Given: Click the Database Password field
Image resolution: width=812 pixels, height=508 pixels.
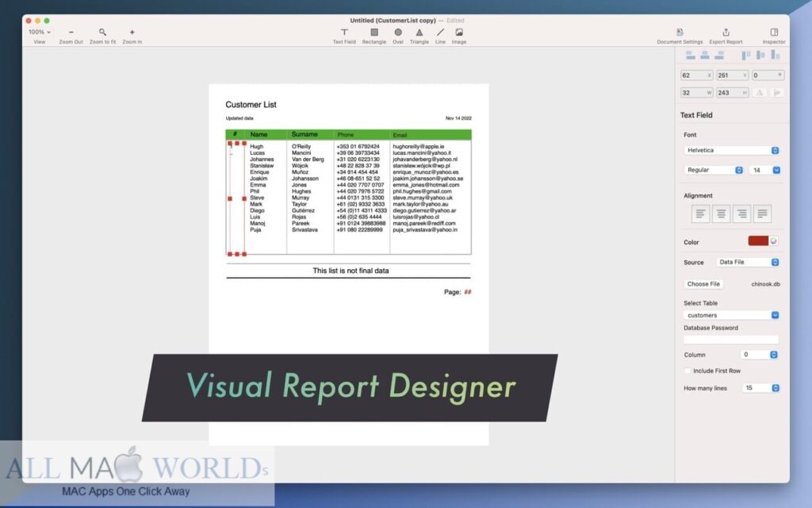Looking at the screenshot, I should pyautogui.click(x=730, y=340).
